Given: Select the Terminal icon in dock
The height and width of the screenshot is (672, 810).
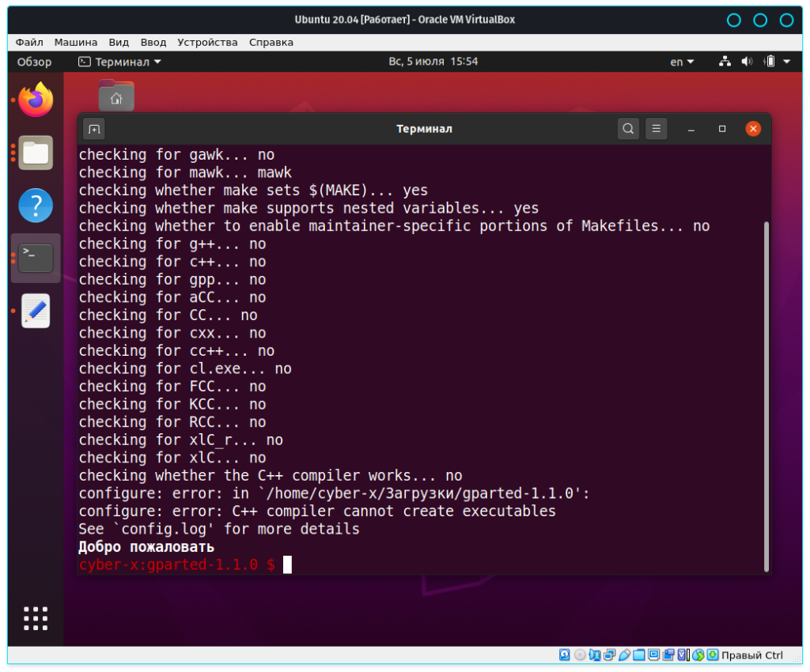Looking at the screenshot, I should (x=36, y=258).
